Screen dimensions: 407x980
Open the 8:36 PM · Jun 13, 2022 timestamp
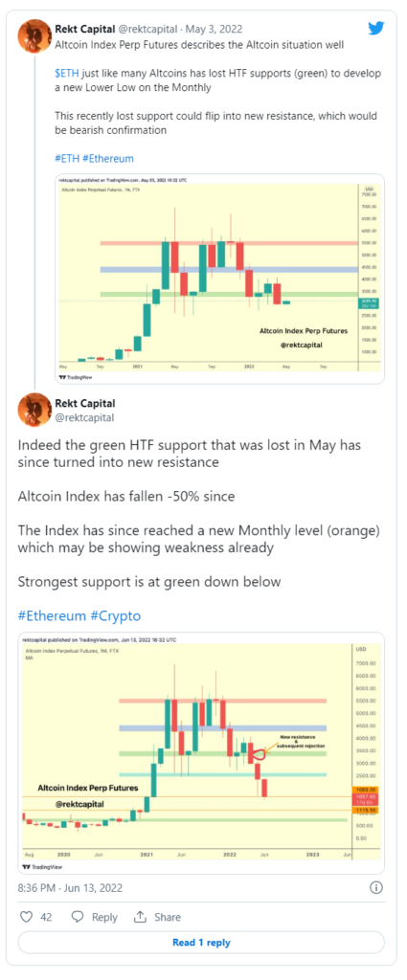70,887
